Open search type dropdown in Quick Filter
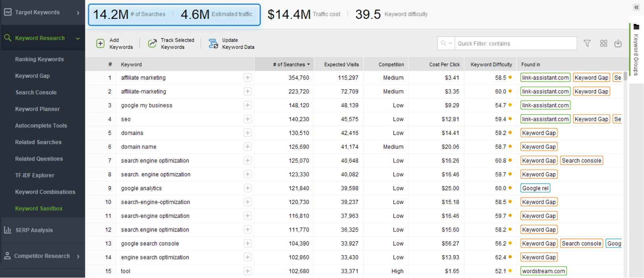 pos(447,43)
